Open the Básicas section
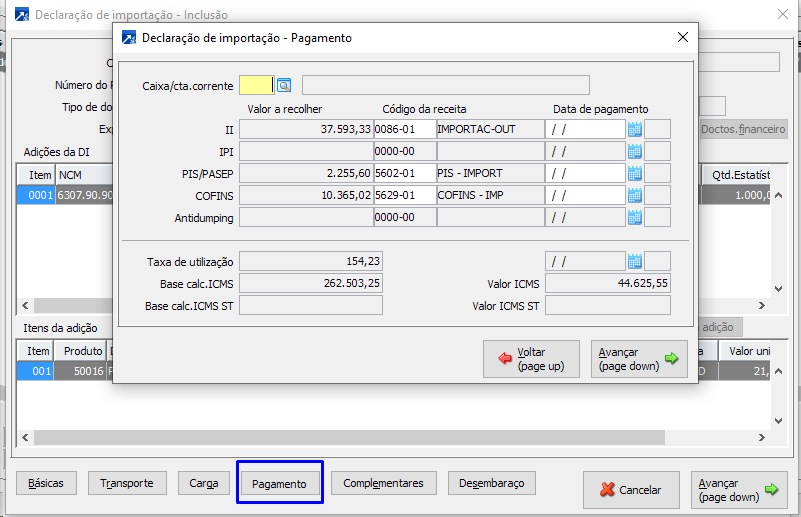The width and height of the screenshot is (801, 517). pyautogui.click(x=46, y=483)
